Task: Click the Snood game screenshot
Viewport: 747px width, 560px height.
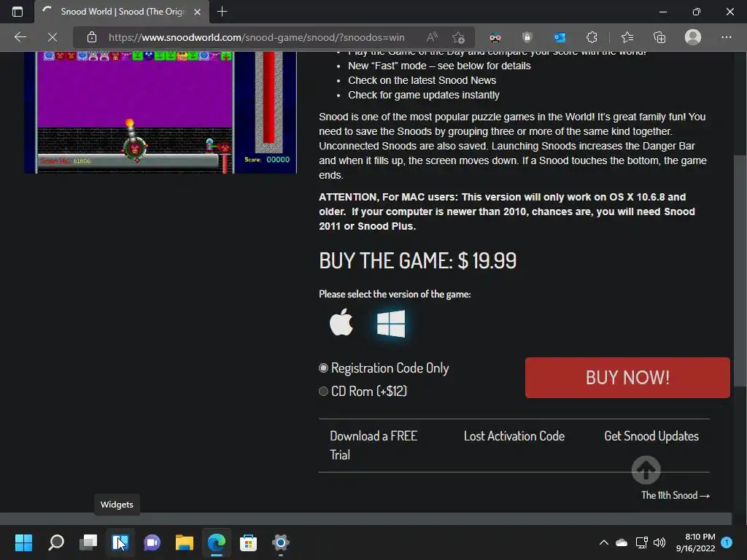Action: click(x=160, y=112)
